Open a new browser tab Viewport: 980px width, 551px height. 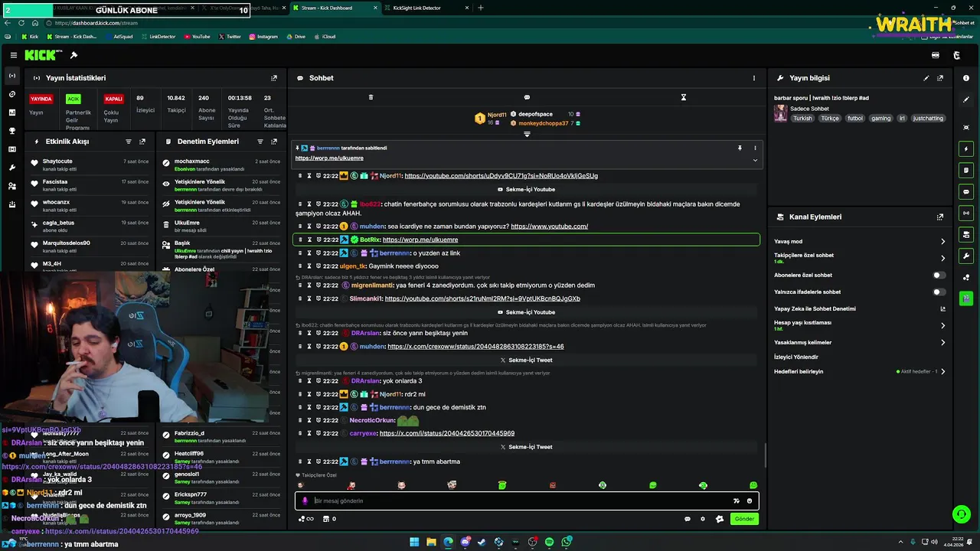click(x=481, y=8)
